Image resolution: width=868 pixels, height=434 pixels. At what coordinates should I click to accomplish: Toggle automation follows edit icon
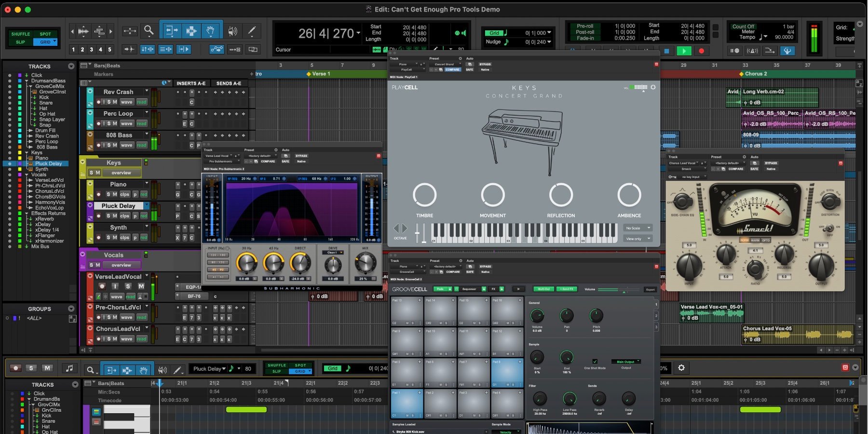pyautogui.click(x=217, y=49)
